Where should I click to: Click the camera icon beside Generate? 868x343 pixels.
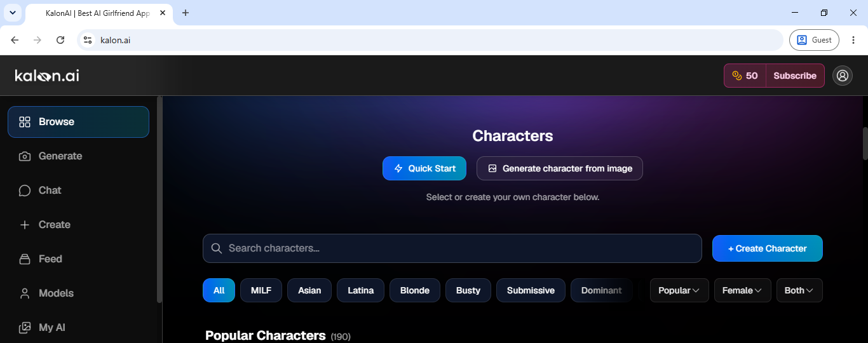(25, 156)
